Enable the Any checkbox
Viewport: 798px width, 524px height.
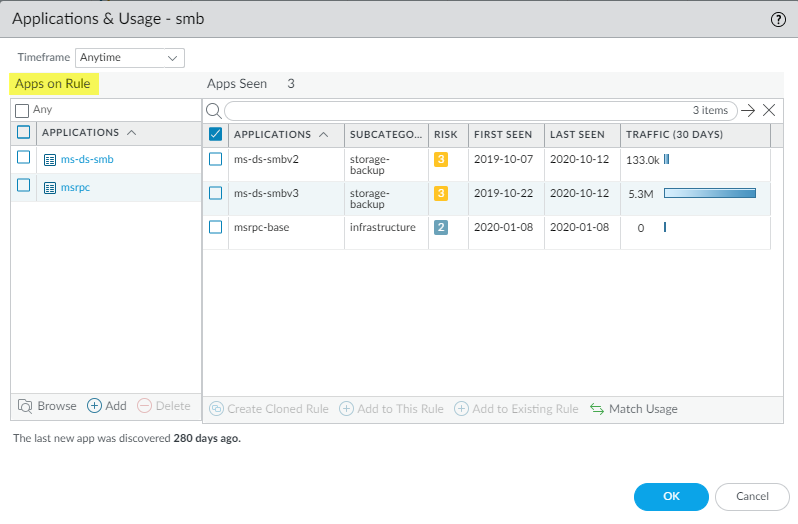[x=23, y=110]
